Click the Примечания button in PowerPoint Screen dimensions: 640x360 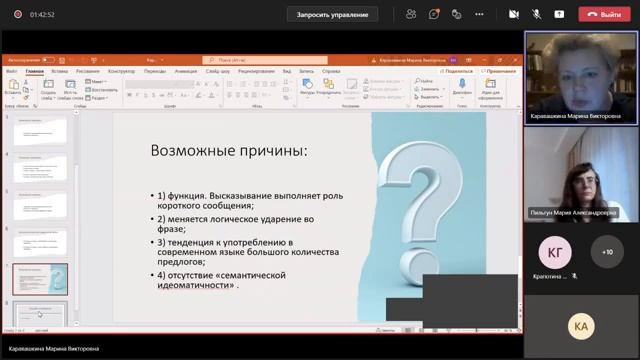click(x=498, y=71)
